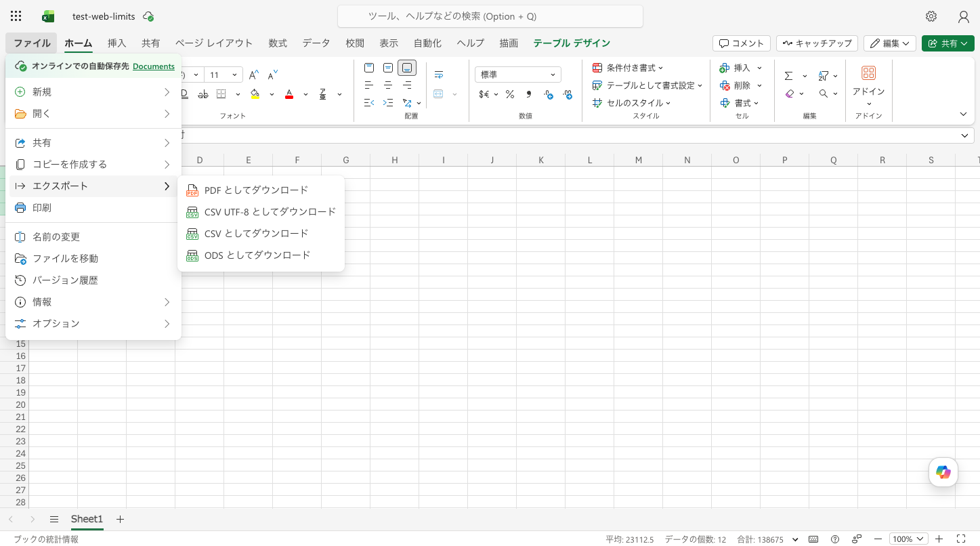Image resolution: width=980 pixels, height=546 pixels.
Task: Click the AutoSum sigma icon
Action: pos(789,76)
